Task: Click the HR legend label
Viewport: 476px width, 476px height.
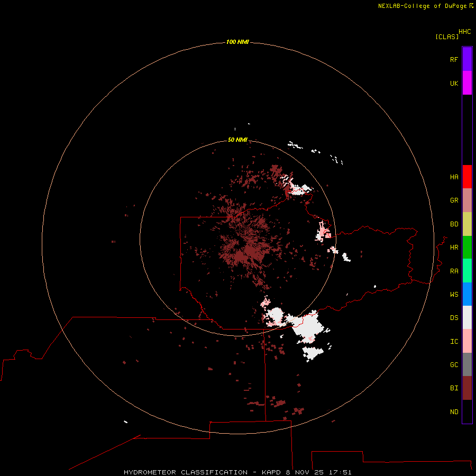Action: pyautogui.click(x=454, y=247)
